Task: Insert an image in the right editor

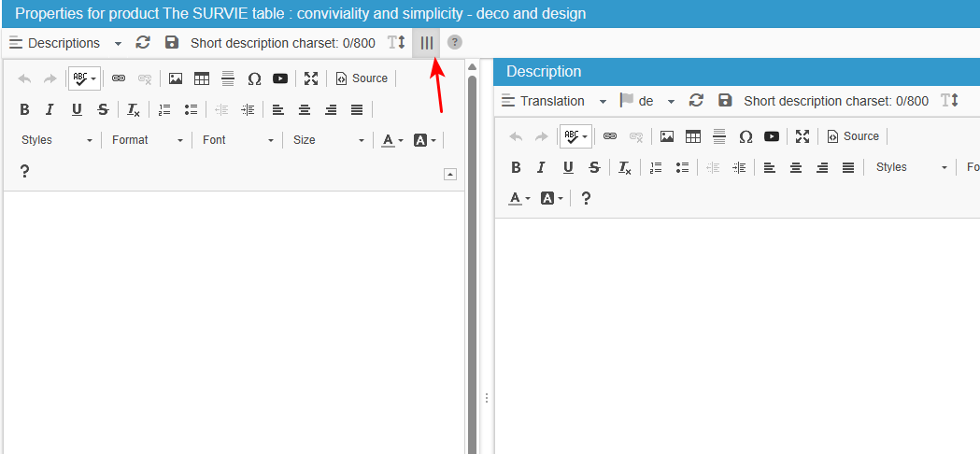Action: coord(667,136)
